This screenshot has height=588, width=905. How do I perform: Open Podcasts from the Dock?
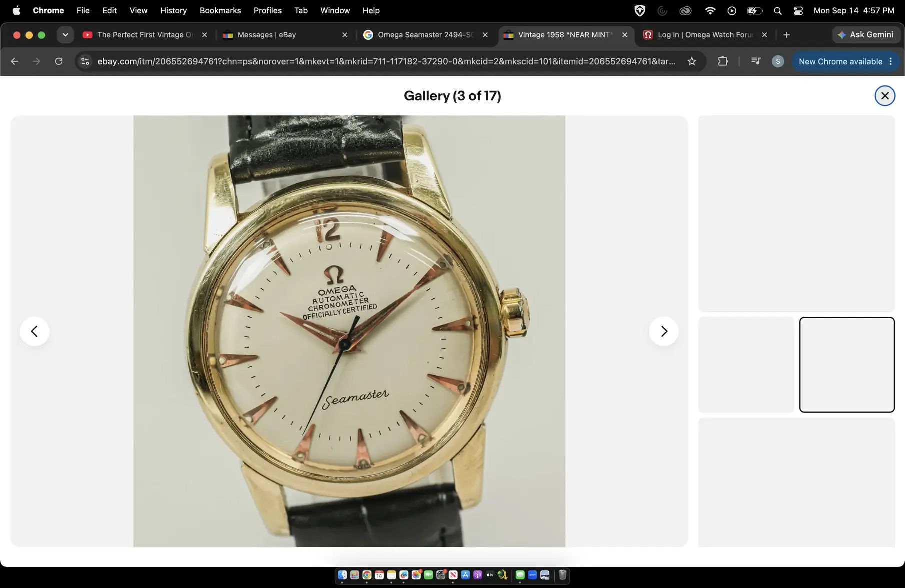[478, 575]
